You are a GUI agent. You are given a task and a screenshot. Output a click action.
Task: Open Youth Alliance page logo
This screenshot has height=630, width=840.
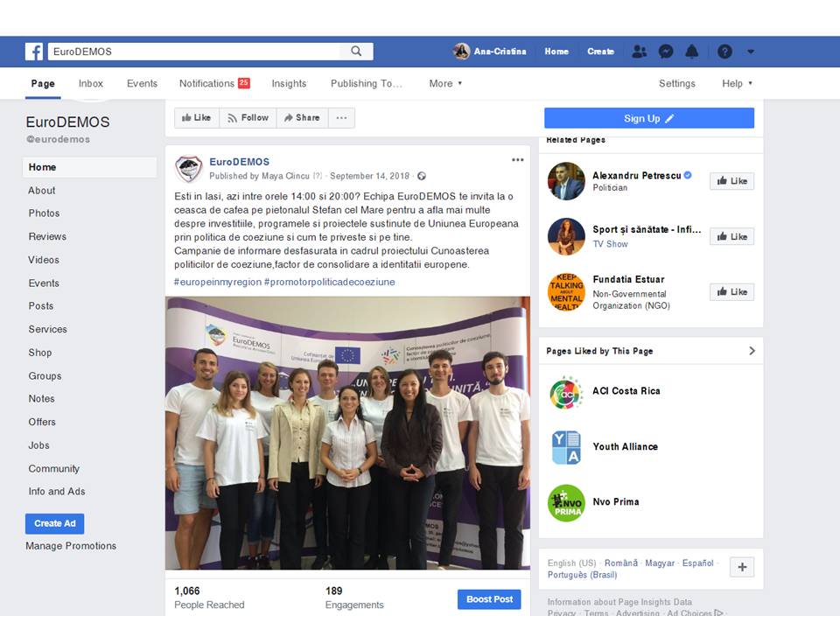coord(566,447)
